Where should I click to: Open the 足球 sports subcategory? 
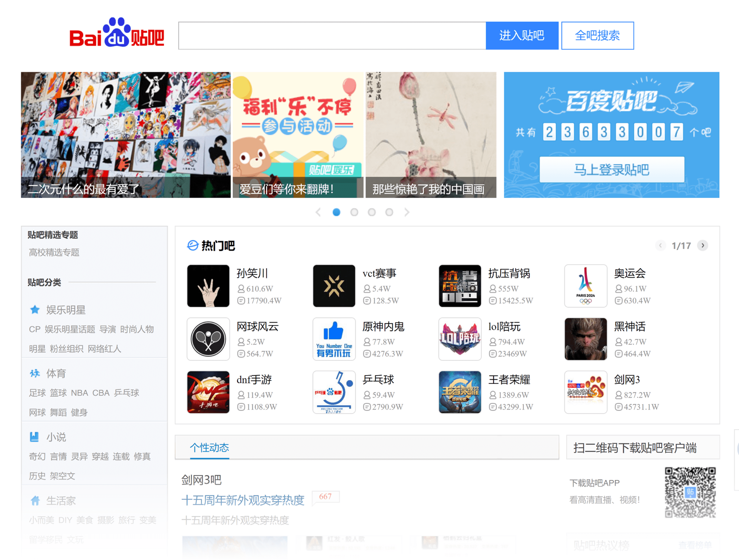tap(37, 393)
